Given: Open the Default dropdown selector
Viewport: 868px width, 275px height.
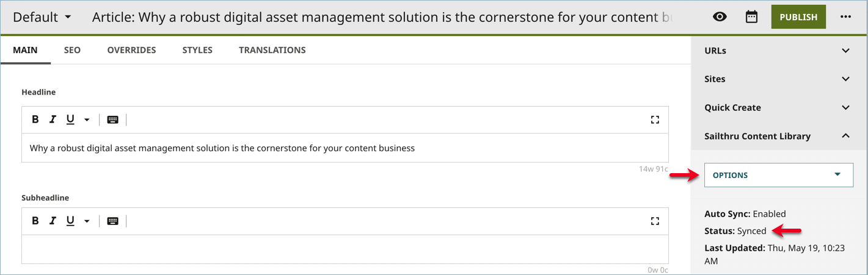Looking at the screenshot, I should [42, 17].
